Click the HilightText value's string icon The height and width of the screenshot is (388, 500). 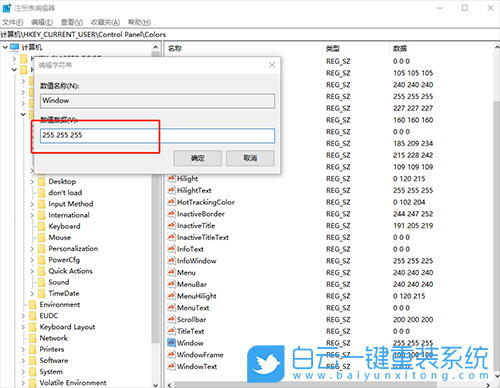(x=171, y=190)
